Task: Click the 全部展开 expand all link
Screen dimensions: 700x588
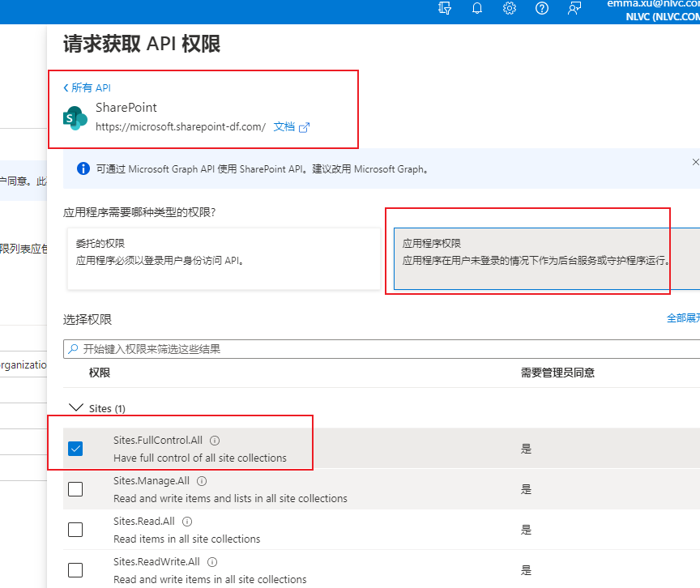Action: [683, 318]
